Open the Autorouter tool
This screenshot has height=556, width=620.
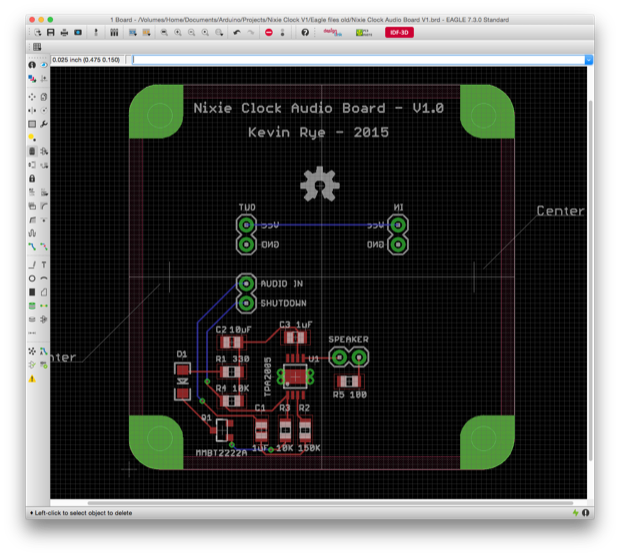[44, 351]
